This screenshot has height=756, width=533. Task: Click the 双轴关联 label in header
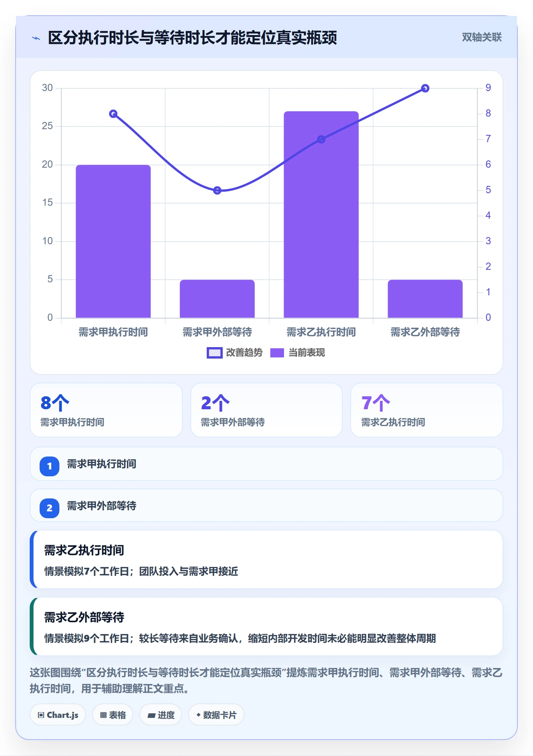482,37
